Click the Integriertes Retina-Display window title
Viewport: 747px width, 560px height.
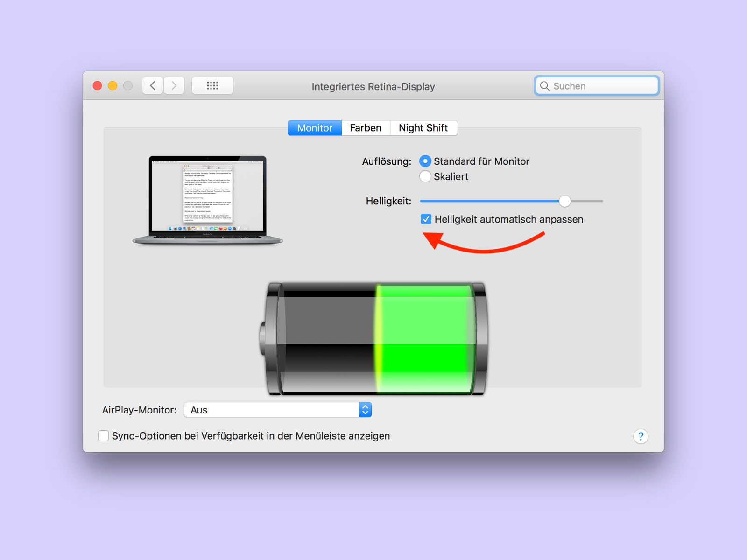coord(373,86)
